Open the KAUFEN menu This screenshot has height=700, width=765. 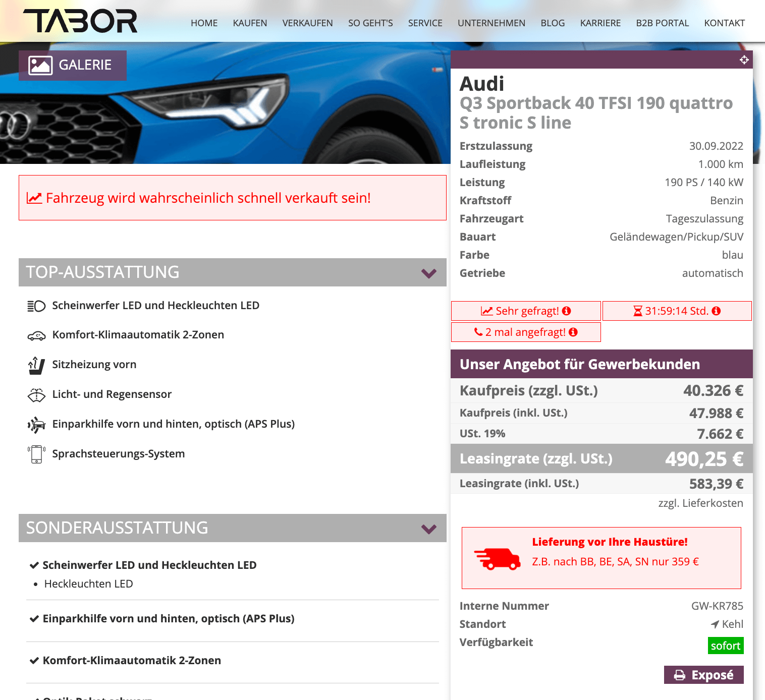[x=250, y=23]
